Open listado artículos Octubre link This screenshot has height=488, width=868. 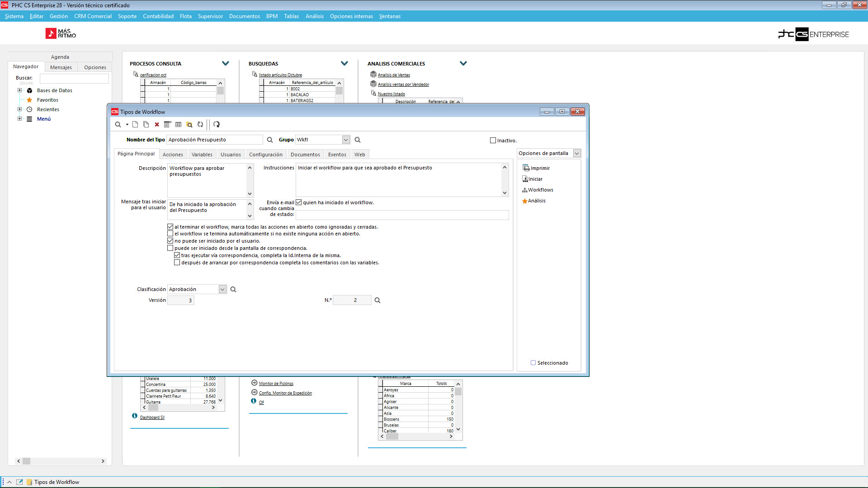(x=280, y=75)
